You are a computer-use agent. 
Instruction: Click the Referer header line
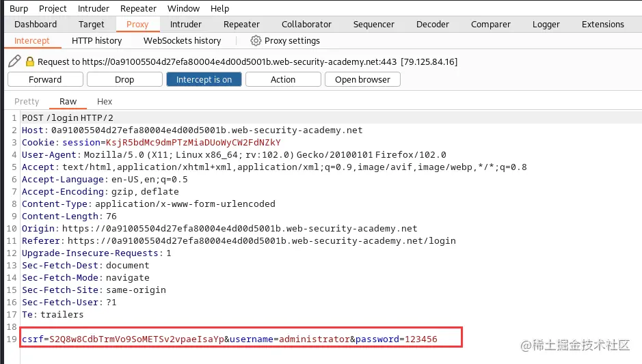239,240
